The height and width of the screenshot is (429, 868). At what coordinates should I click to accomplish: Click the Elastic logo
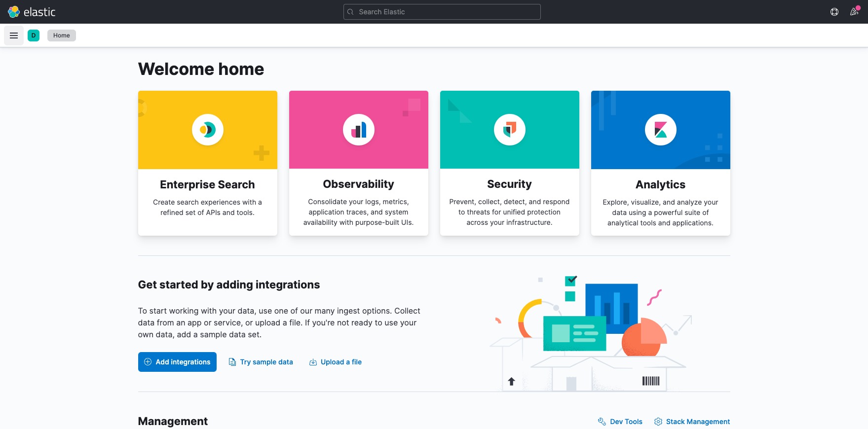[x=32, y=12]
